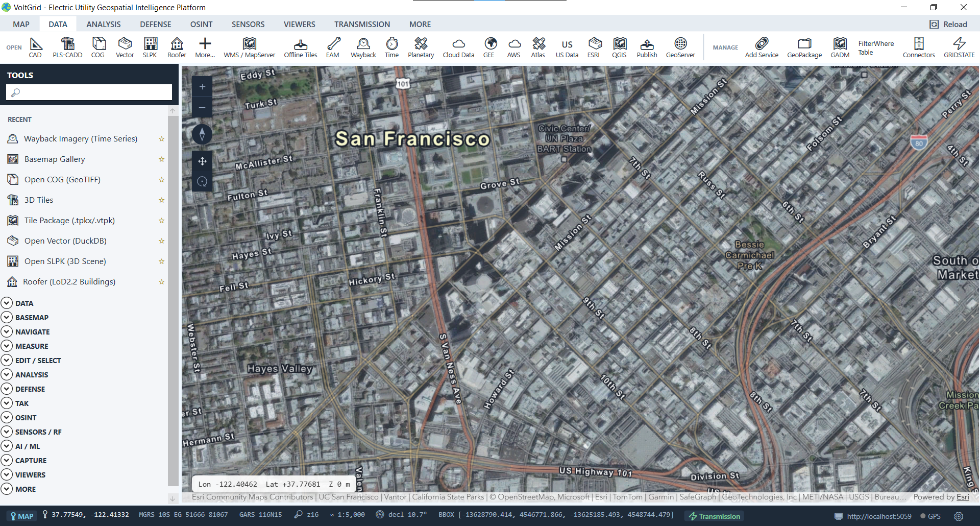Switch to the ANALYSIS ribbon tab

click(x=104, y=24)
